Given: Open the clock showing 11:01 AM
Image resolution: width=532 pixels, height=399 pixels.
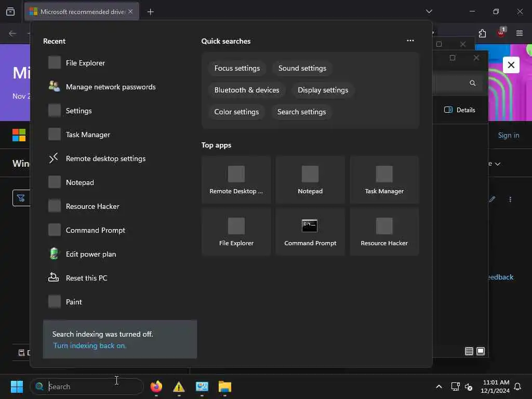Looking at the screenshot, I should click(x=495, y=387).
